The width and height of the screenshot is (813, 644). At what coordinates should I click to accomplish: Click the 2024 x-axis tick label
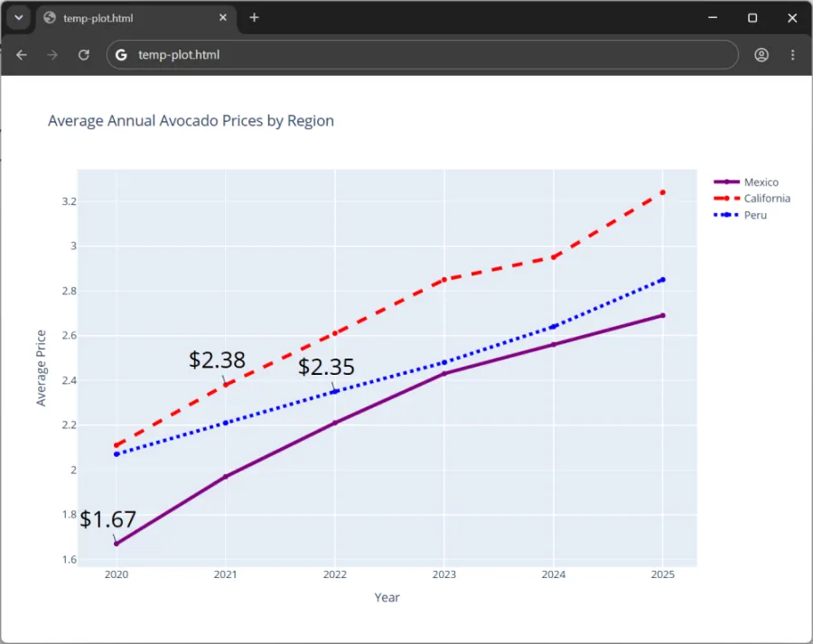coord(553,574)
